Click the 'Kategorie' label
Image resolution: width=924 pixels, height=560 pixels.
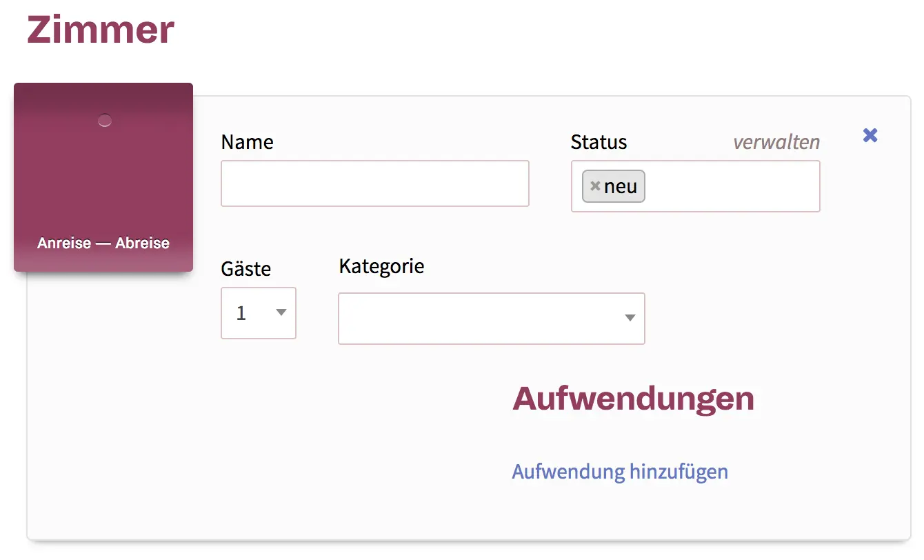click(x=381, y=266)
